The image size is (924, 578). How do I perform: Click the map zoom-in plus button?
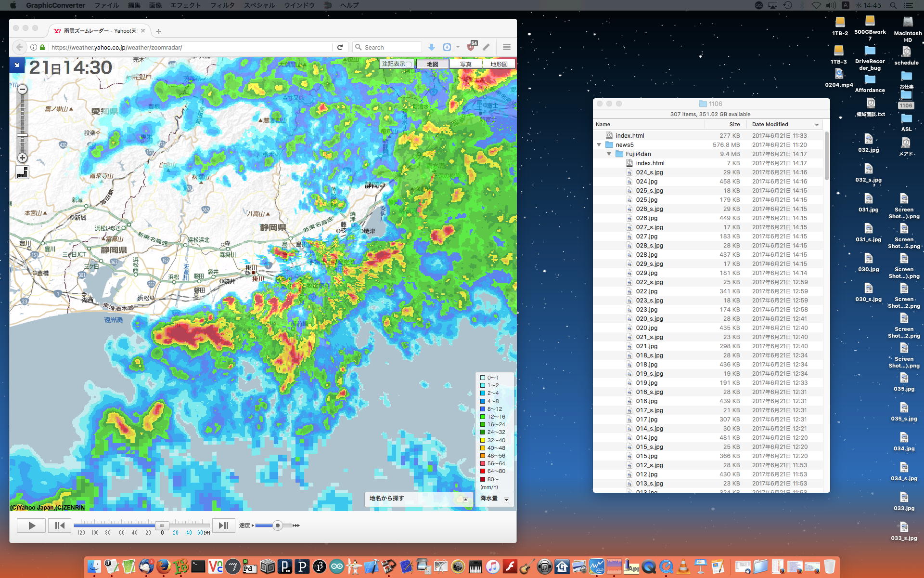22,158
